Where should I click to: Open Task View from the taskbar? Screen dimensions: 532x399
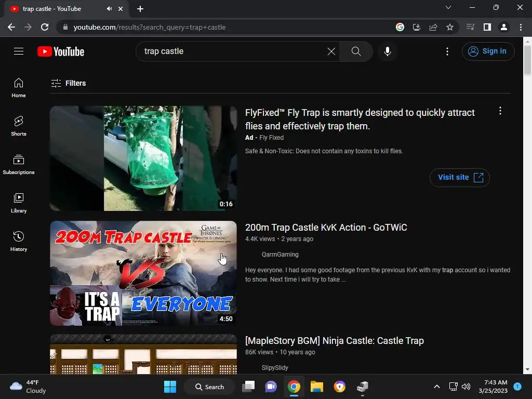248,387
